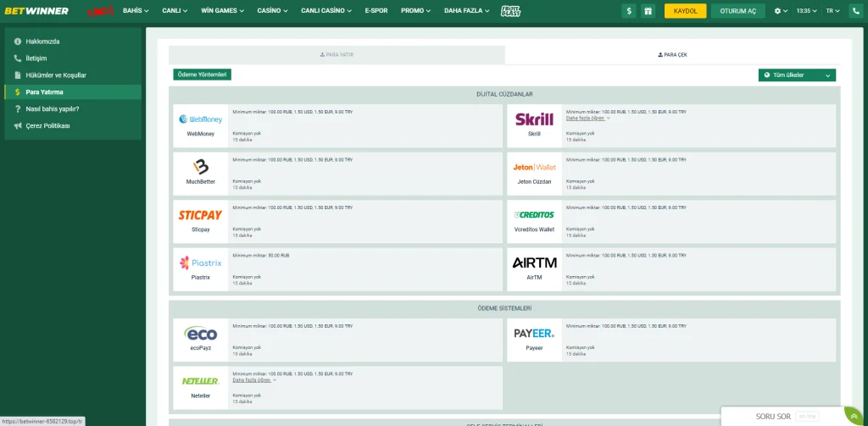The height and width of the screenshot is (426, 868).
Task: Open the TR language dropdown
Action: coord(833,11)
